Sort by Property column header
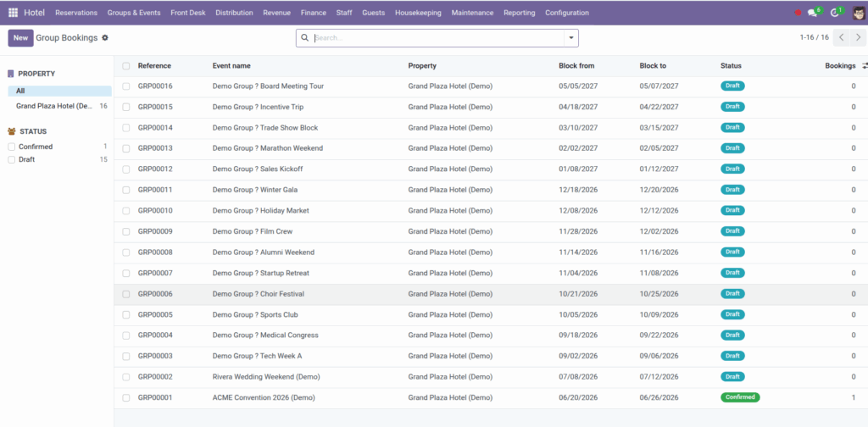The height and width of the screenshot is (427, 868). tap(422, 66)
